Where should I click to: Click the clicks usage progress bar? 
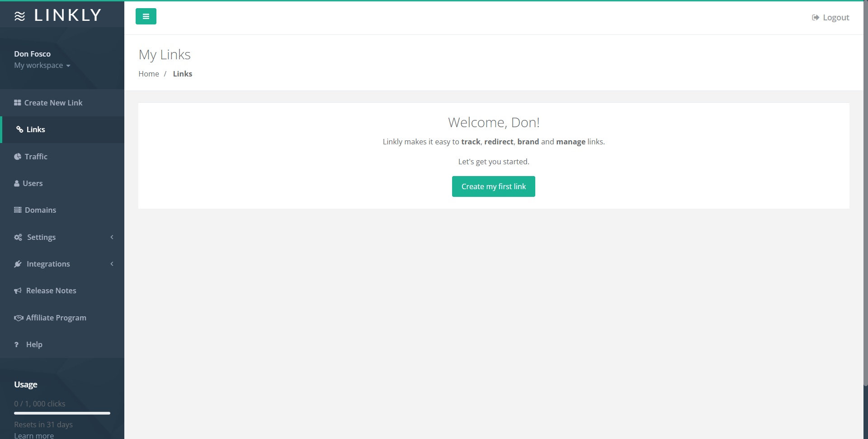[x=62, y=413]
